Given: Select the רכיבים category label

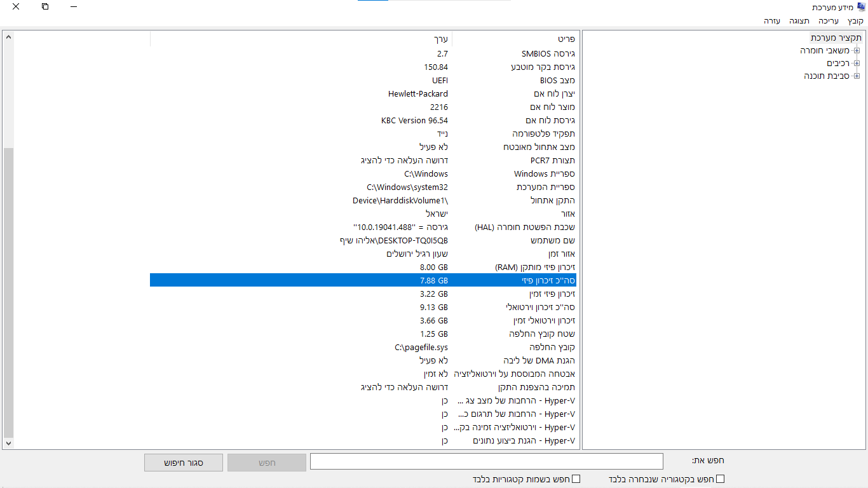Looking at the screenshot, I should (x=838, y=63).
